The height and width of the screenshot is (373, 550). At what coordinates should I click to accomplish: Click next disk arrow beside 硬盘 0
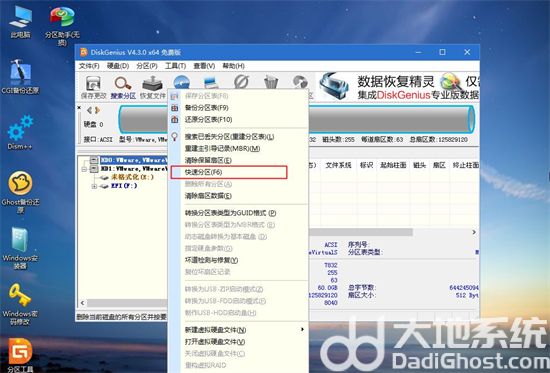(98, 111)
